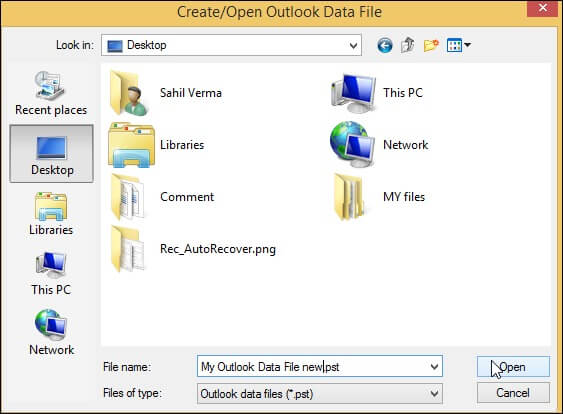Click the Open button
563x414 pixels.
[513, 367]
